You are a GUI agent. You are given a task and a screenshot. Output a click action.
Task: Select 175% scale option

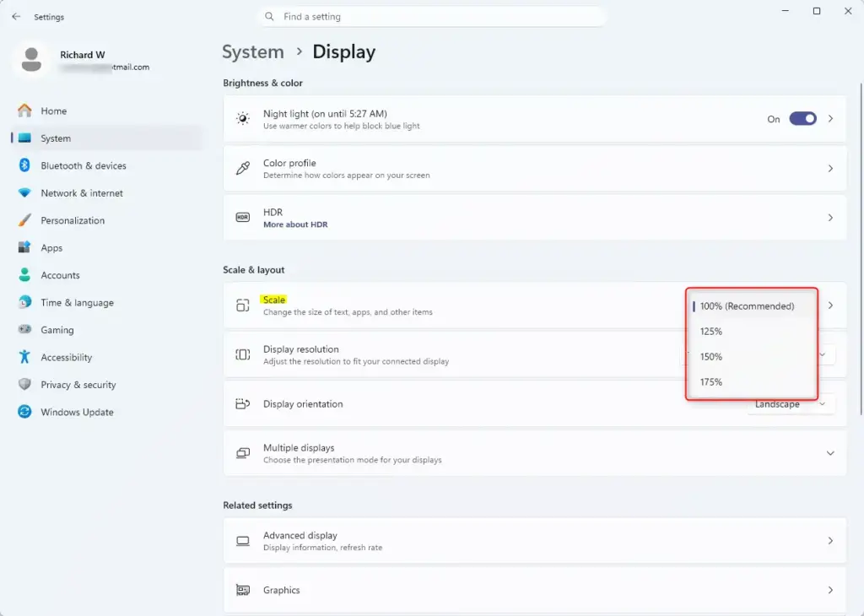pos(751,381)
